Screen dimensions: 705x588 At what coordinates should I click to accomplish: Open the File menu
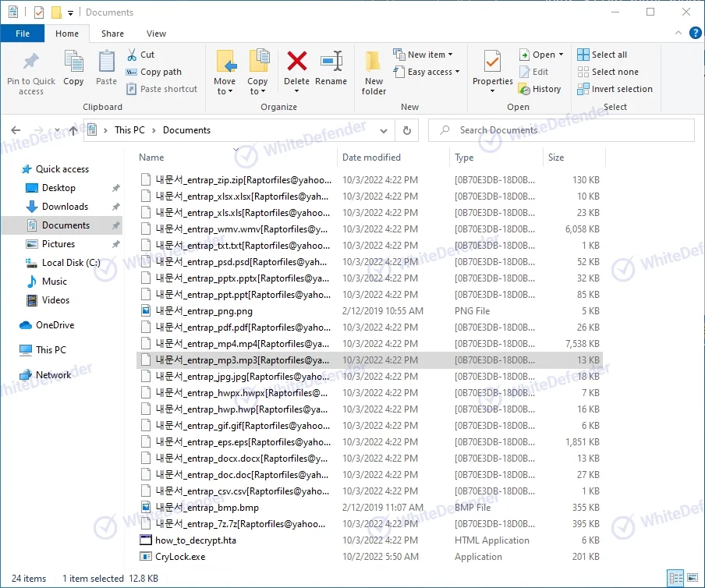click(23, 34)
